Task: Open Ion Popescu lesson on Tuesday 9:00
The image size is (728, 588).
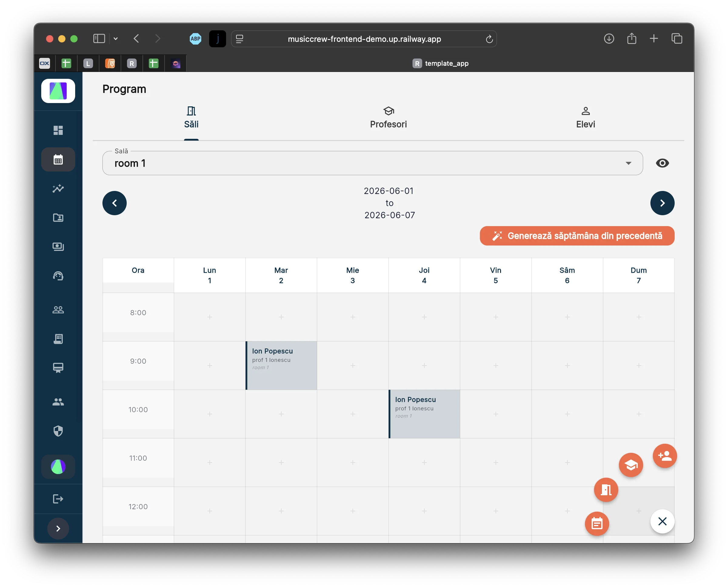Action: [281, 365]
